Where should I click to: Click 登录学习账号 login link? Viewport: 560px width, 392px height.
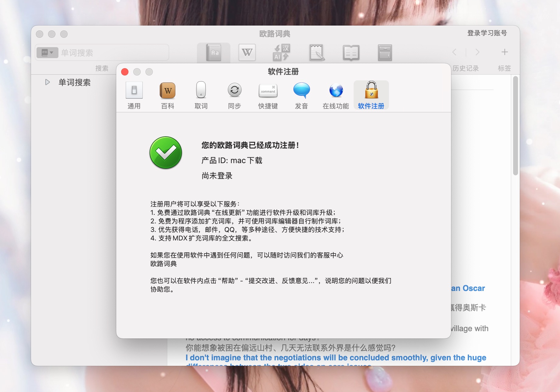point(487,33)
